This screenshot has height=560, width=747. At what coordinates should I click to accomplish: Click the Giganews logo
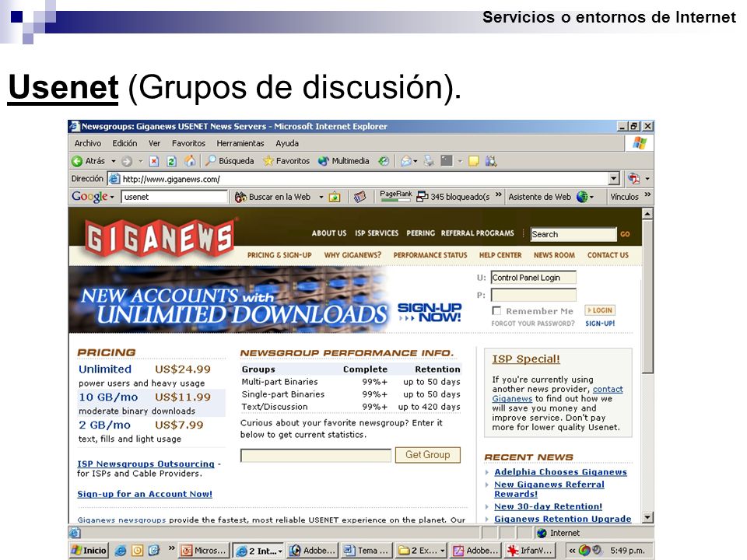point(160,238)
